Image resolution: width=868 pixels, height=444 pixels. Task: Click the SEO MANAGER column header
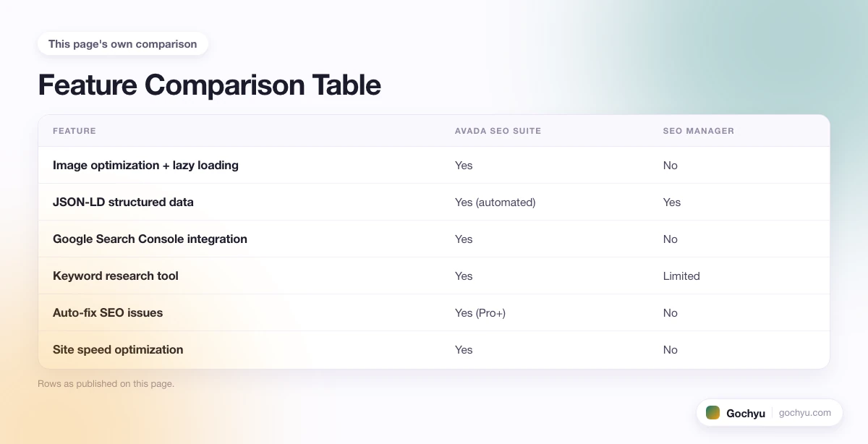698,131
